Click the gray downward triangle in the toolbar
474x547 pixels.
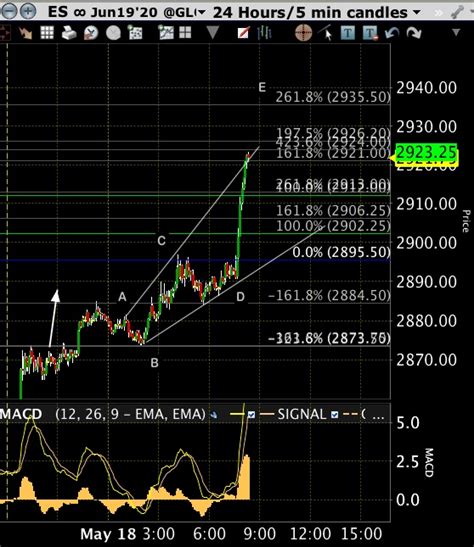click(212, 33)
